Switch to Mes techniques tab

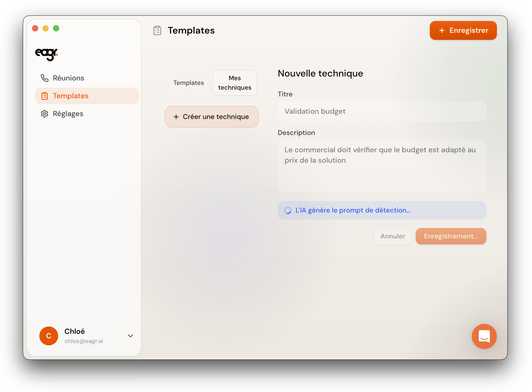coord(235,83)
